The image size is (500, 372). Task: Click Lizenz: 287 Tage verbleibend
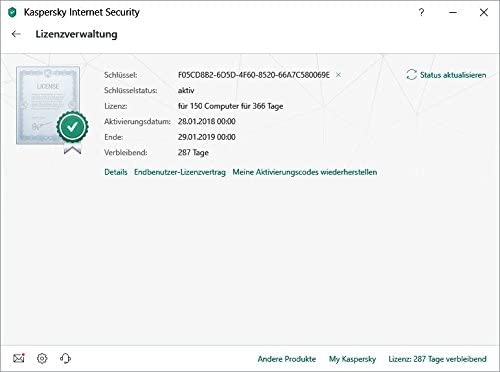pos(437,359)
